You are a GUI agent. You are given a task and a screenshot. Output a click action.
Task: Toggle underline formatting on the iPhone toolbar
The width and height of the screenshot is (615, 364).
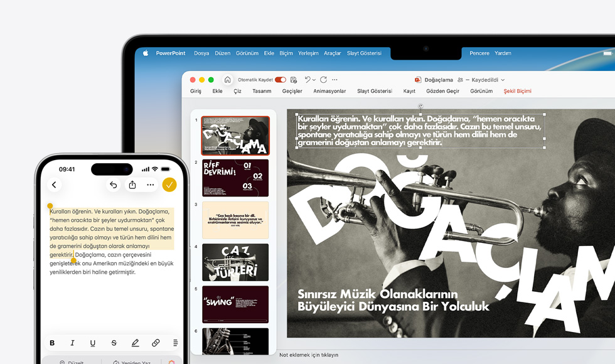92,343
